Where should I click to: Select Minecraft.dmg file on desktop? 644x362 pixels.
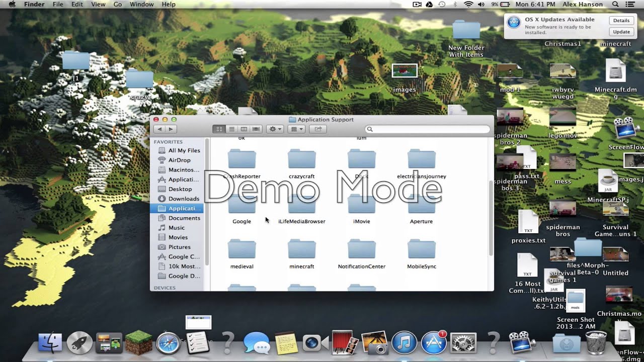(x=615, y=71)
